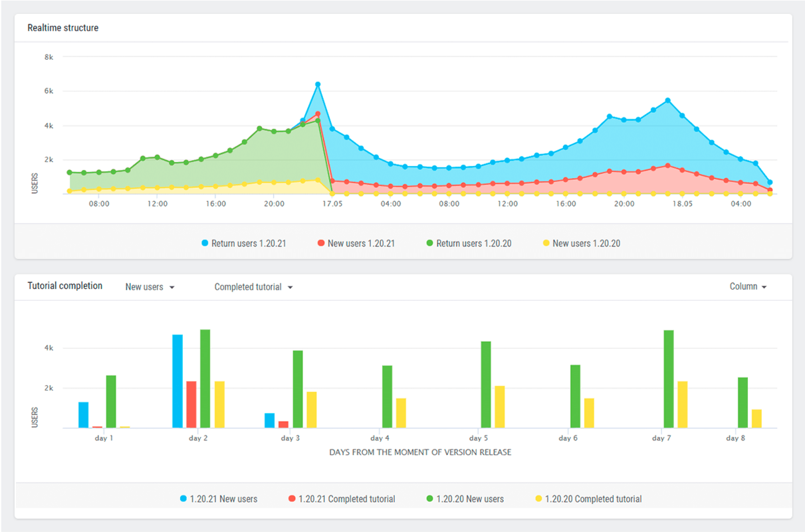Viewport: 805px width, 532px height.
Task: Click the 17.05 date label on axis
Action: [x=332, y=204]
